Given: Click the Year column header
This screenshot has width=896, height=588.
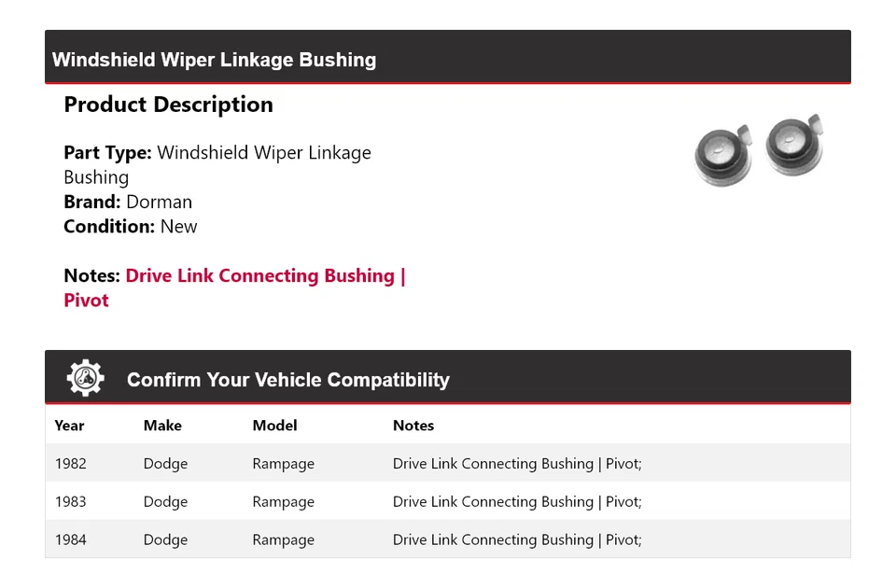Looking at the screenshot, I should [x=69, y=426].
